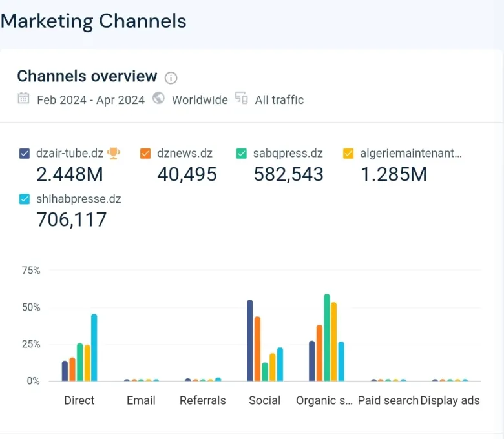Click the trophy icon next to dzair-tube.dz
Image resolution: width=504 pixels, height=439 pixels.
[x=114, y=153]
